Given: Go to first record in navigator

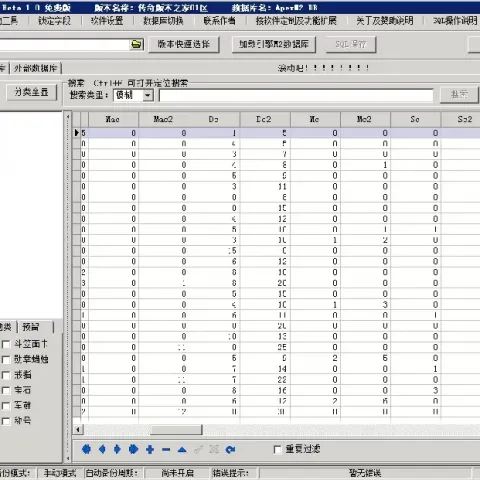Looking at the screenshot, I should coord(86,449).
